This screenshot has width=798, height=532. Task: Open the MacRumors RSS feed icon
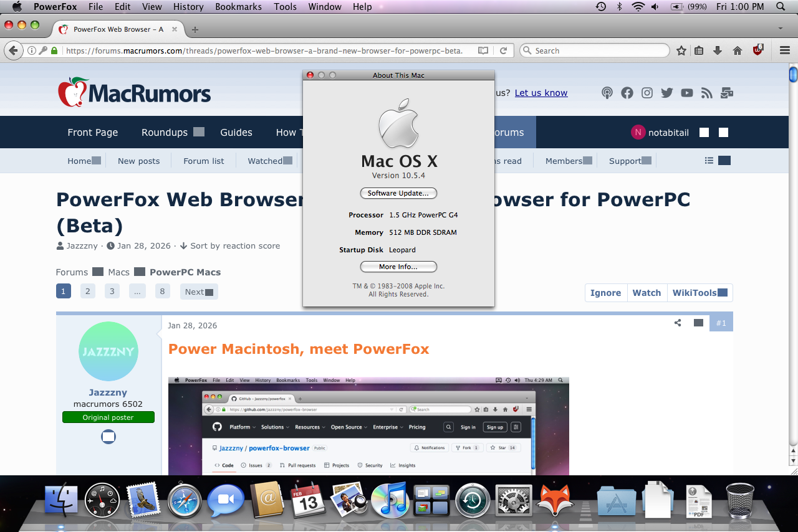[706, 93]
